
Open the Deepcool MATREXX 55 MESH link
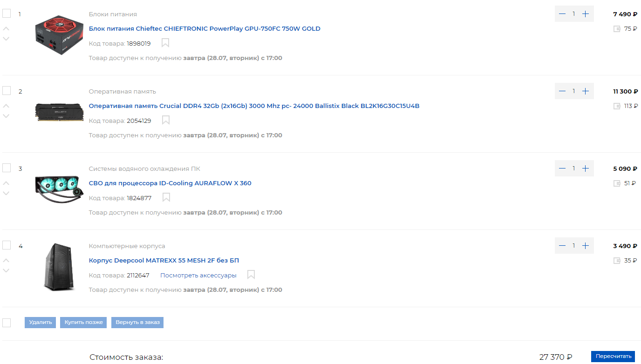(164, 261)
